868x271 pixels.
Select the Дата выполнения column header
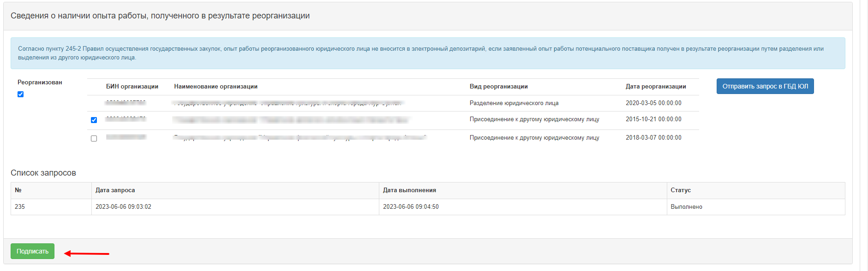coord(409,190)
